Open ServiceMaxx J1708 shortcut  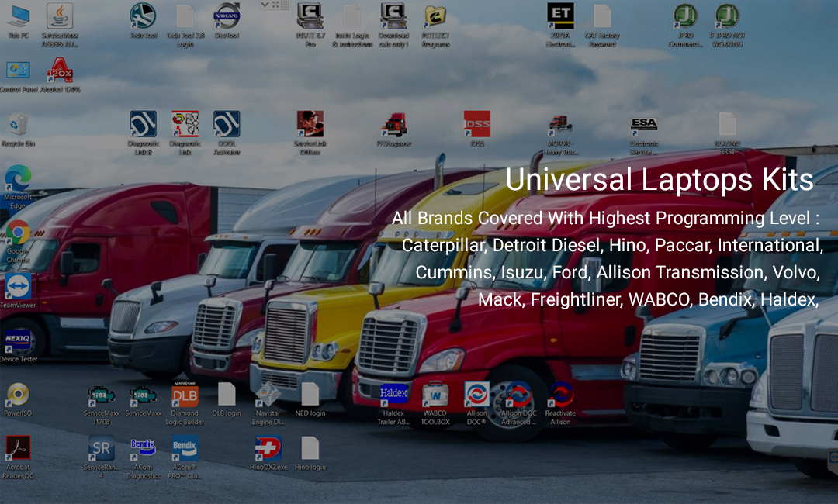click(102, 405)
